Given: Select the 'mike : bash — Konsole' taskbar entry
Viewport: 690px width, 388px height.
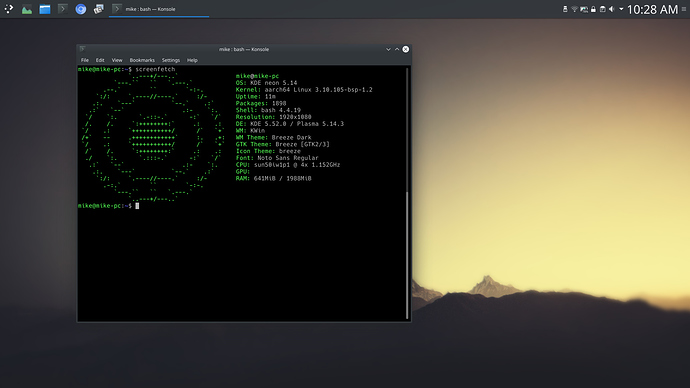Looking at the screenshot, I should [x=159, y=9].
